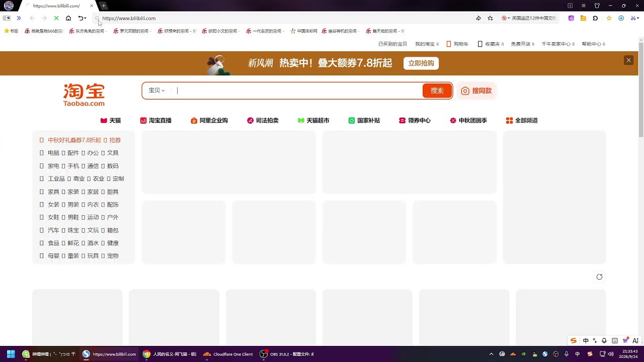Open the soft keyboard icon on IME bar

coord(615,340)
